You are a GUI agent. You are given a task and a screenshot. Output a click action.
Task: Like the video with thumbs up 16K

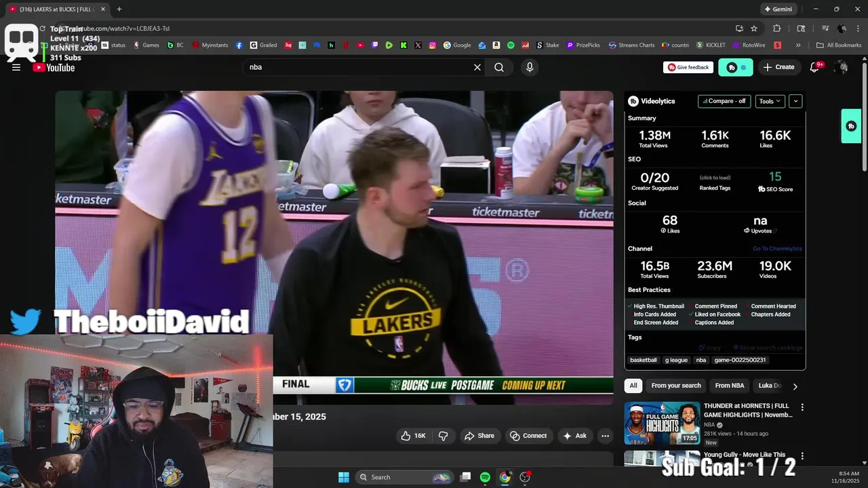[x=413, y=436]
